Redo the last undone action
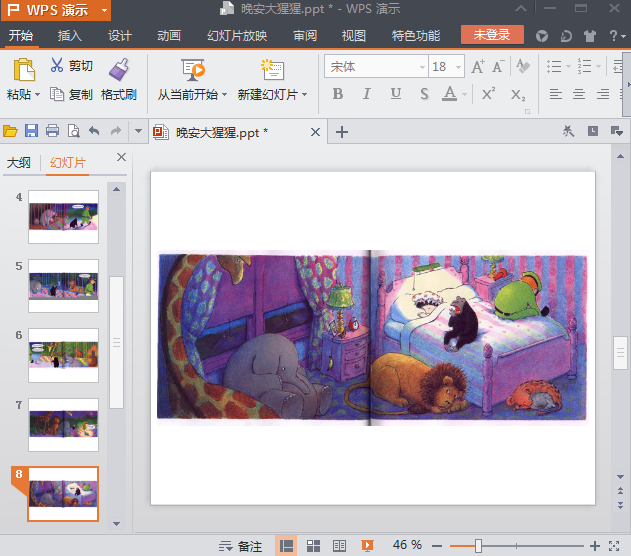Screen dimensions: 631x556 tap(116, 131)
